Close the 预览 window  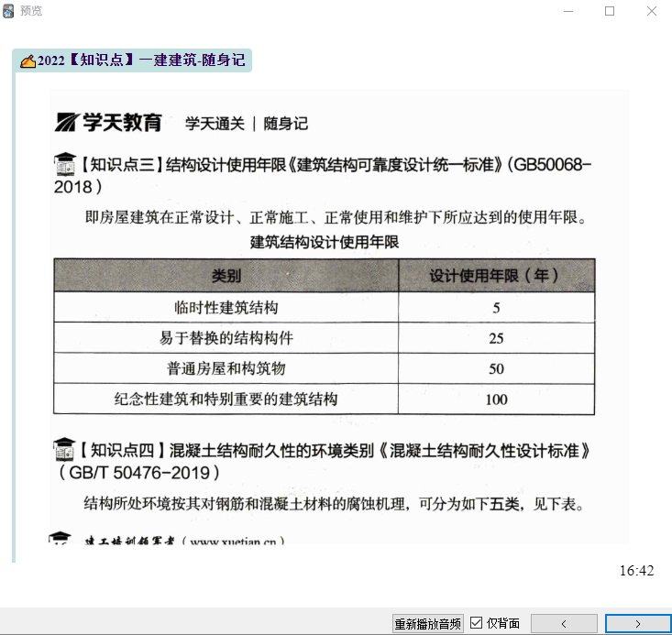pos(652,11)
